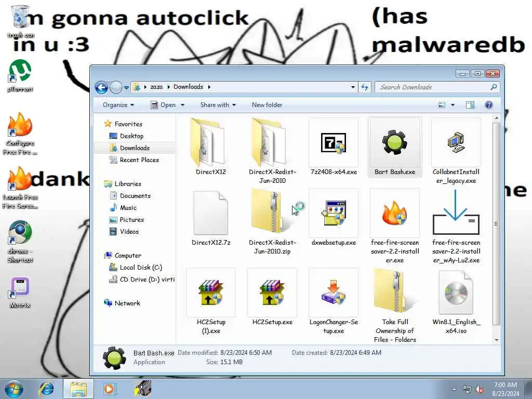532x399 pixels.
Task: Click the muted volume tray icon
Action: coord(480,390)
